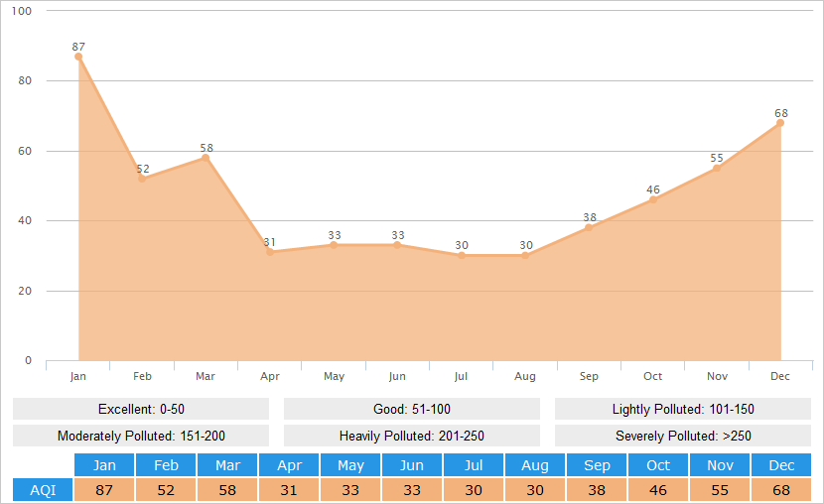Click the February data point labeled 52
824x504 pixels.
(142, 179)
